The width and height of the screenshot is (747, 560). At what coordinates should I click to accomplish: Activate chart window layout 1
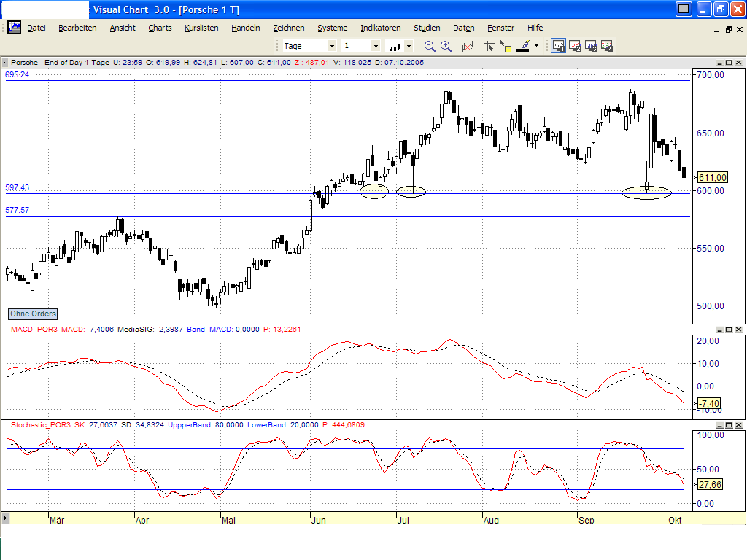click(558, 46)
